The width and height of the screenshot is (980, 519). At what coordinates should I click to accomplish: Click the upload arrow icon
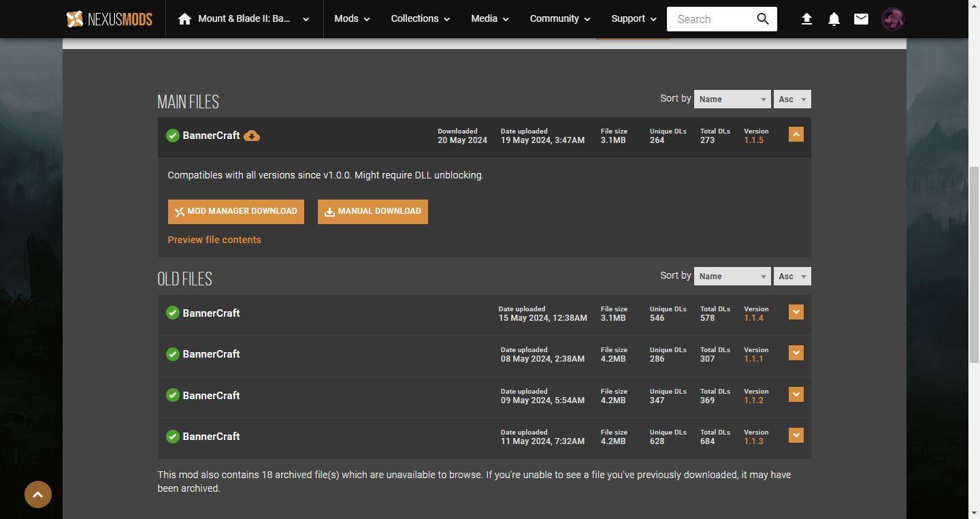click(806, 19)
